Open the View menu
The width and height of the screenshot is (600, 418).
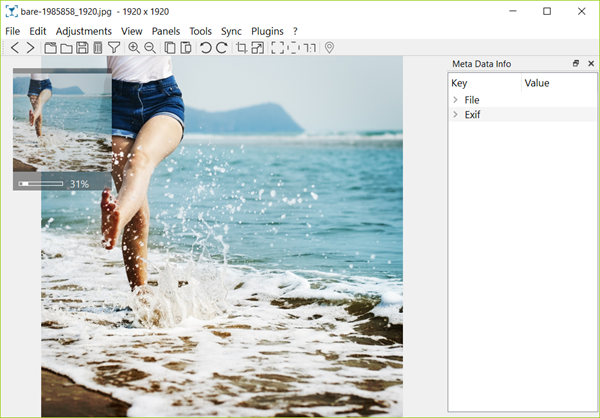click(132, 31)
